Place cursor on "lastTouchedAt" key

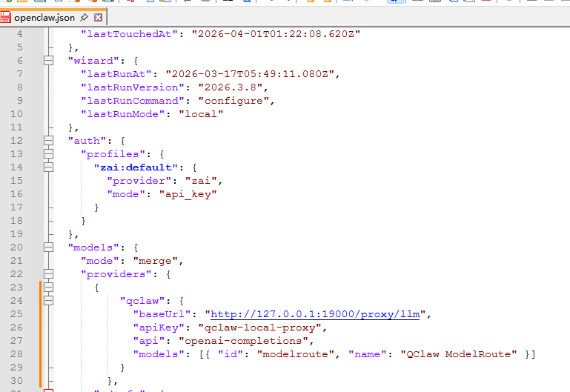click(x=129, y=34)
